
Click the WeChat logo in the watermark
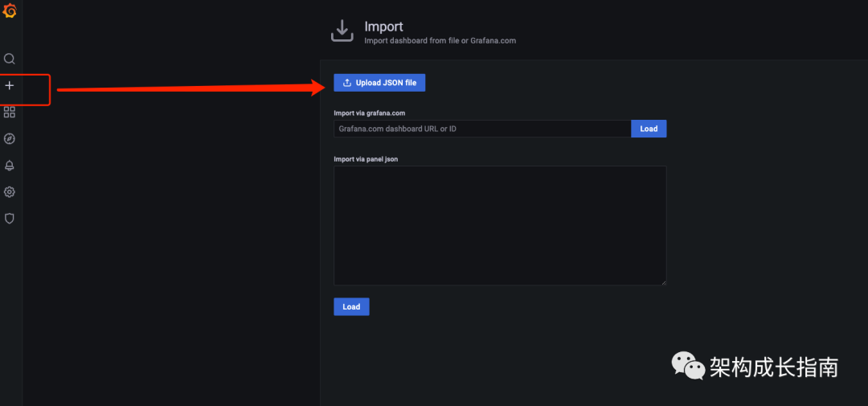[688, 366]
